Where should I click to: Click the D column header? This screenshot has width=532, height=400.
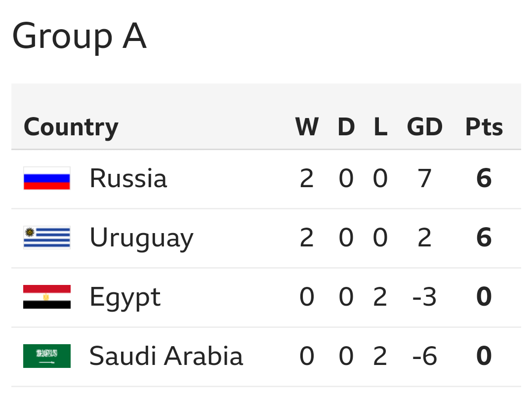[346, 127]
